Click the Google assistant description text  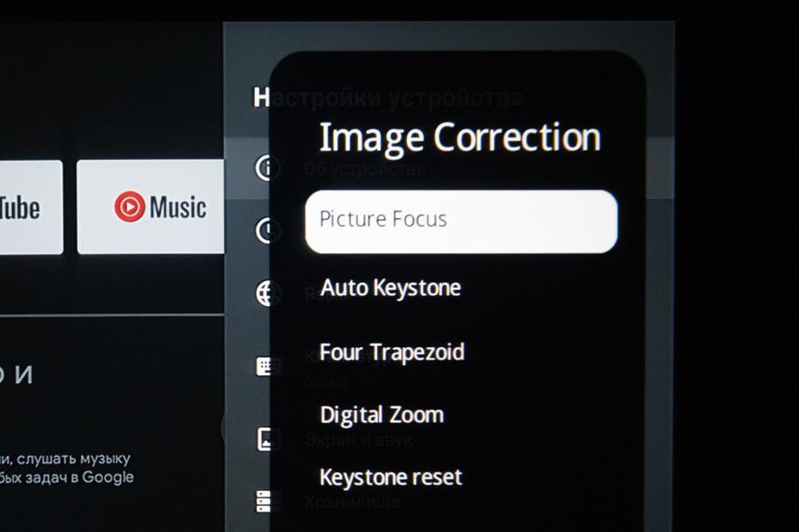67,468
